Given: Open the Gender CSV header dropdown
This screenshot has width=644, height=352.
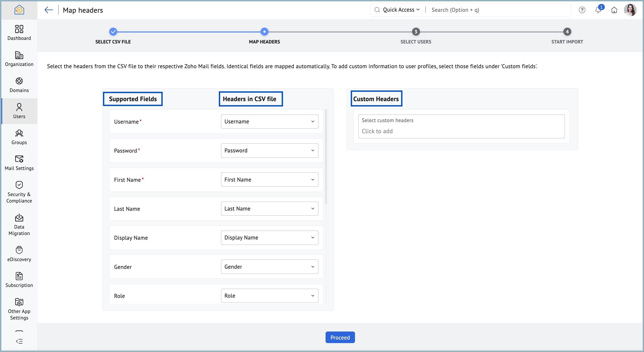Looking at the screenshot, I should pyautogui.click(x=269, y=267).
